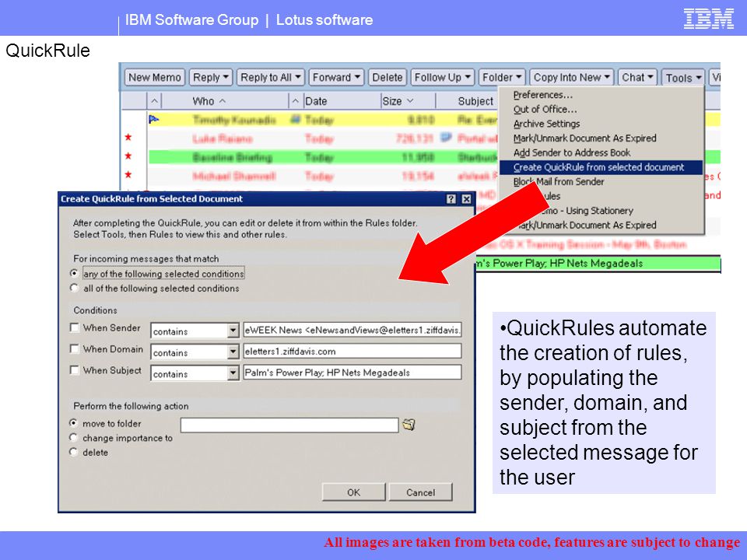Select any of the following selected conditions
The height and width of the screenshot is (560, 747).
(74, 273)
